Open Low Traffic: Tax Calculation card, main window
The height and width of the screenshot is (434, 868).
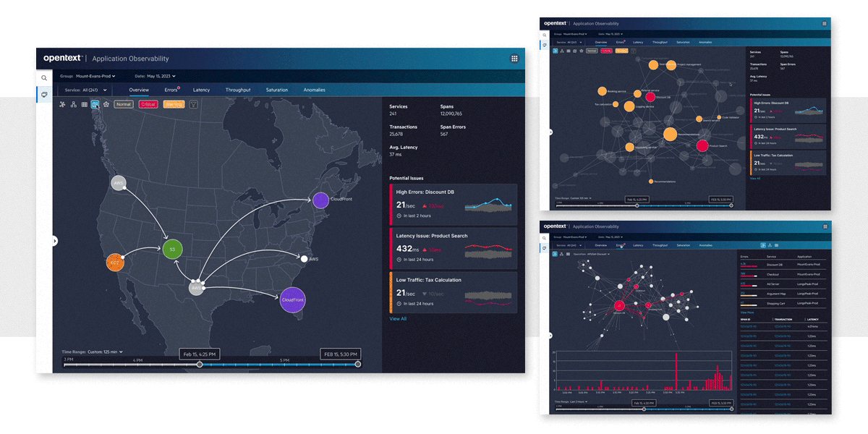point(454,292)
